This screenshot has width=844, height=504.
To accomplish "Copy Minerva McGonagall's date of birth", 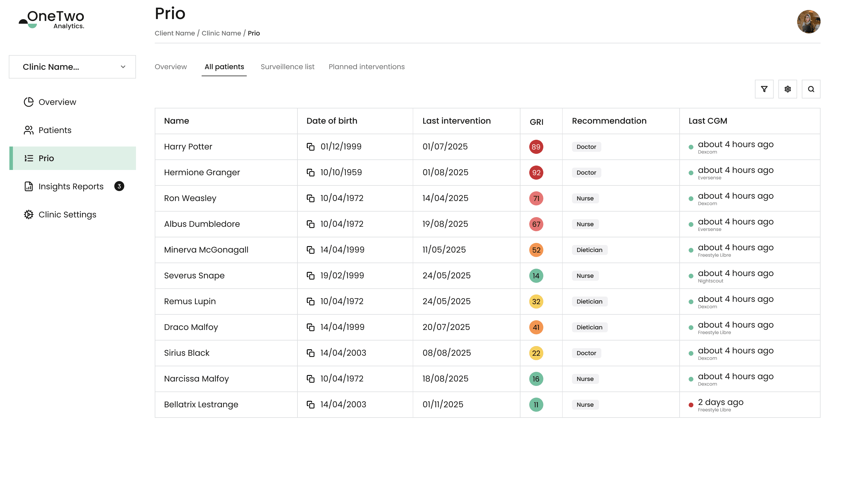I will (310, 250).
